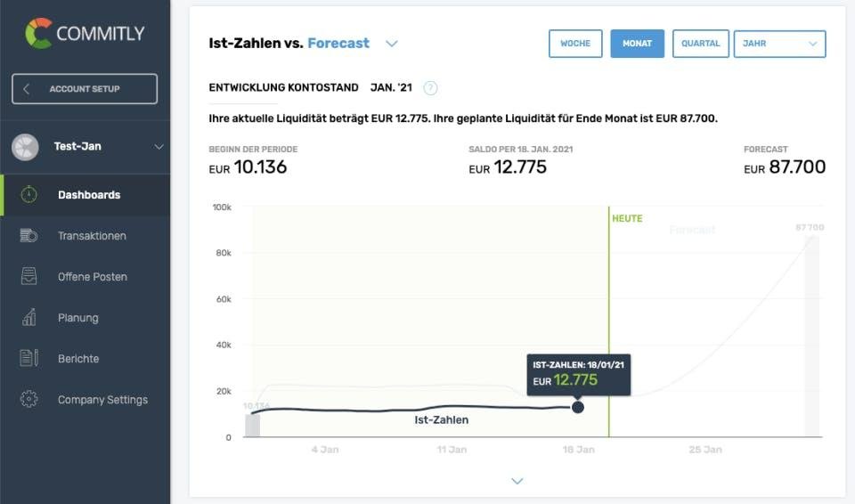Switch chart period to WOCHE
Screen dimensions: 855x504
[x=575, y=44]
